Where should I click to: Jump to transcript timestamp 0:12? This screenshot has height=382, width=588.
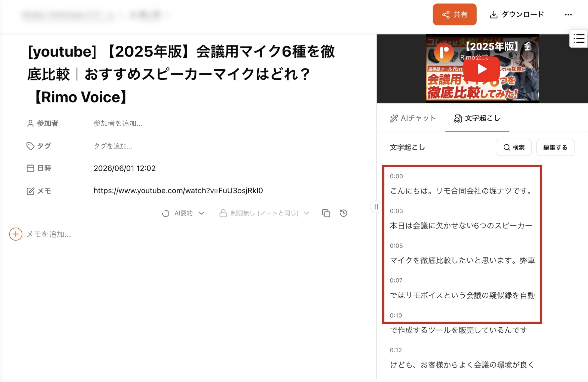396,350
